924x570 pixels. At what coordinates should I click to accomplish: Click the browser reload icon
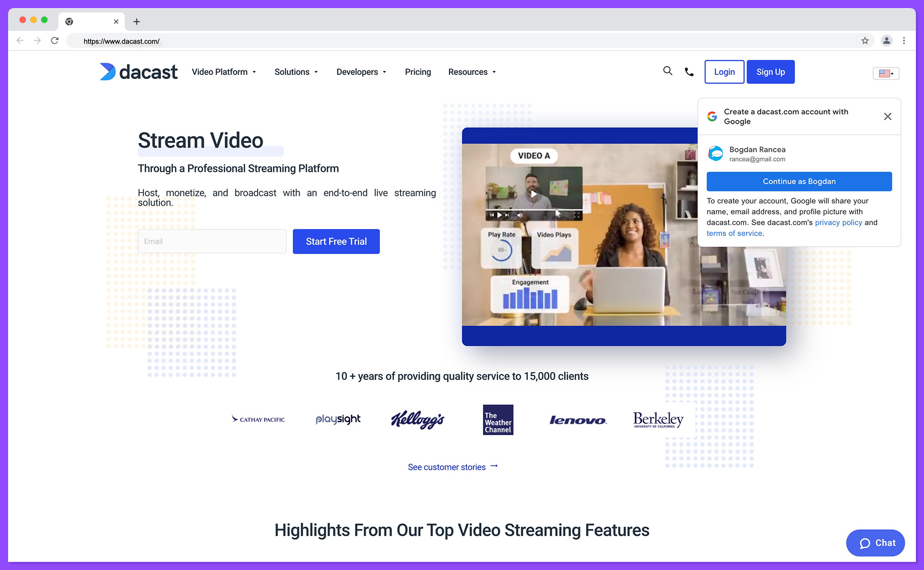click(x=55, y=40)
